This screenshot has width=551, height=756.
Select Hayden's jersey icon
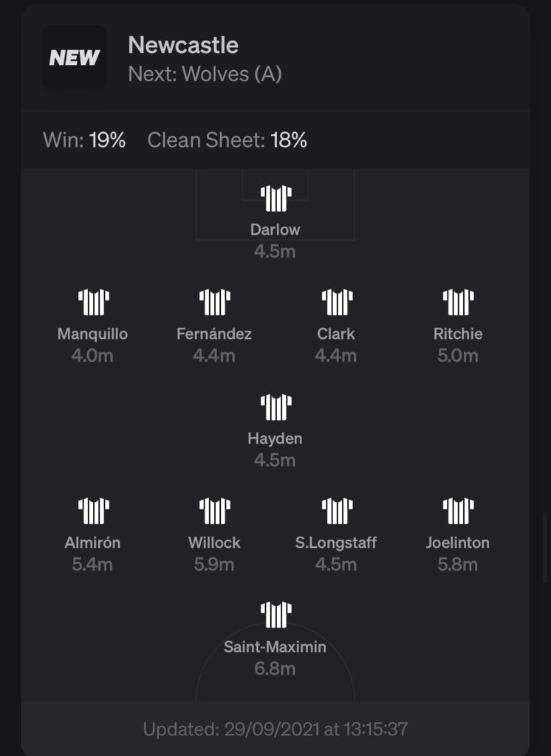(x=276, y=408)
